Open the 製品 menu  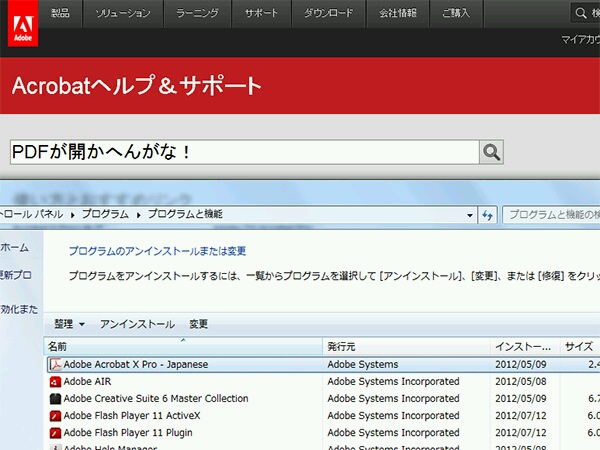tap(60, 13)
